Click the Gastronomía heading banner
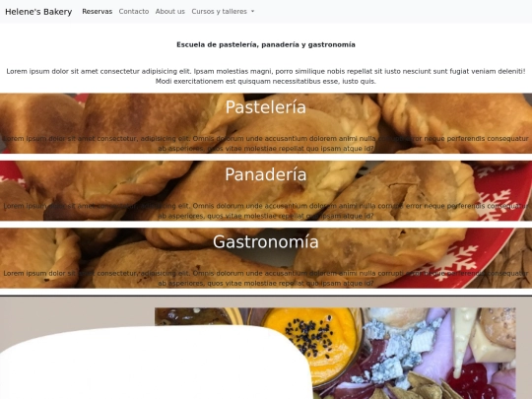Screen dimensions: 532x399 tap(266, 242)
